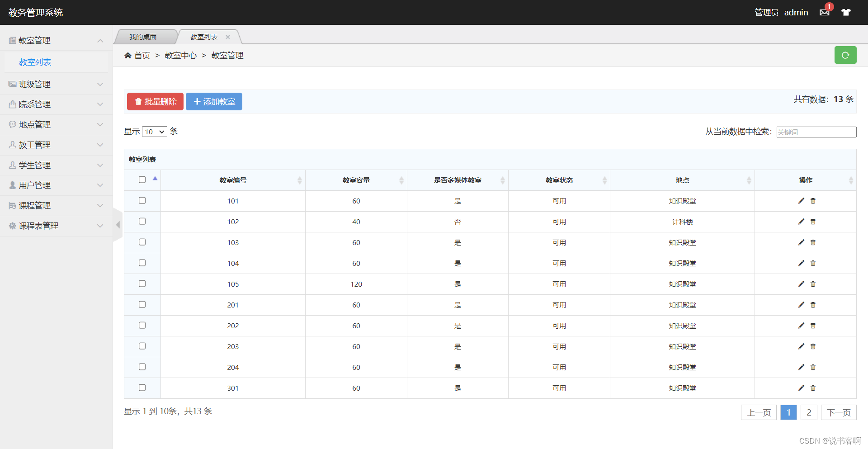Switch to the 我的桌面 tab
868x449 pixels.
143,37
